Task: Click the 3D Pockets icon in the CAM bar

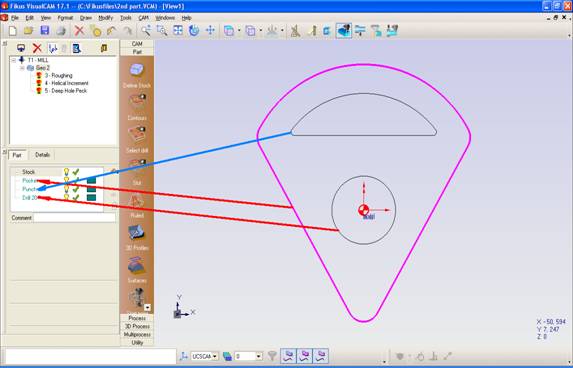Action: [x=136, y=233]
